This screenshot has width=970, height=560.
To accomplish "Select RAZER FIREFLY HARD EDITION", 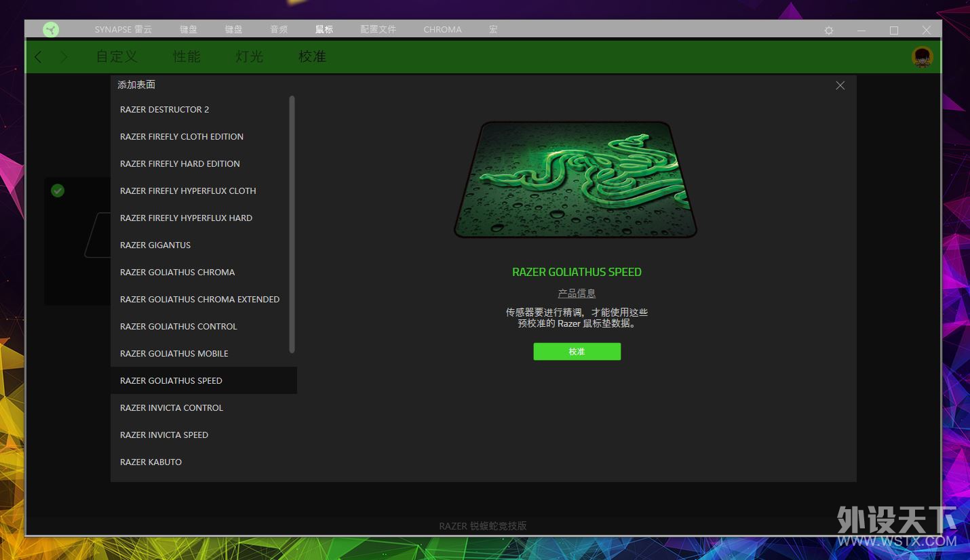I will [203, 163].
